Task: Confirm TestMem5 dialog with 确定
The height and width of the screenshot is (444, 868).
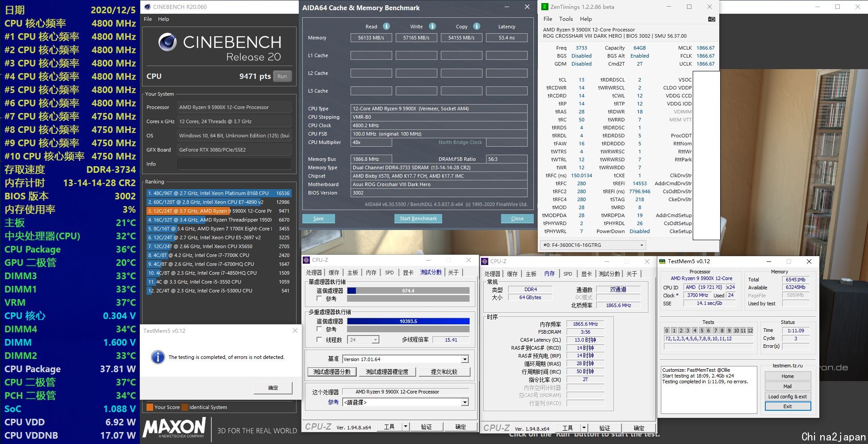Action: coord(273,388)
